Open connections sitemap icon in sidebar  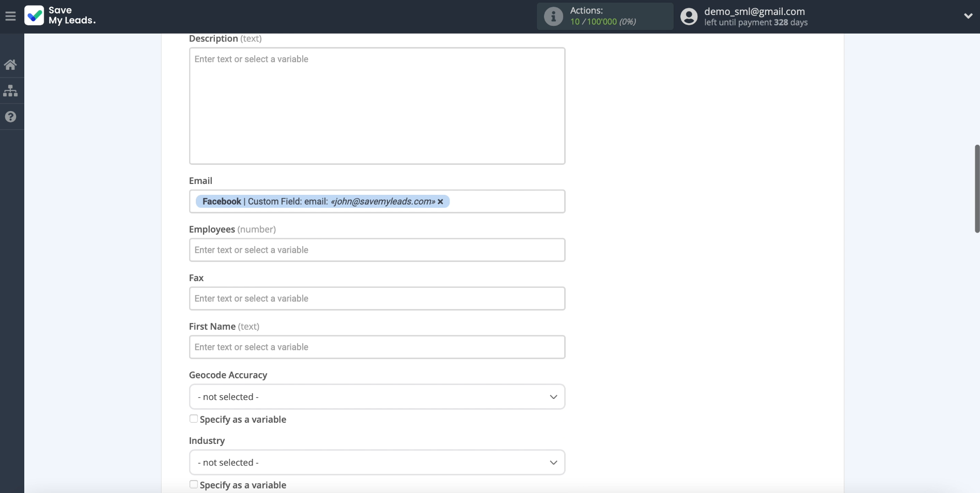pos(10,91)
